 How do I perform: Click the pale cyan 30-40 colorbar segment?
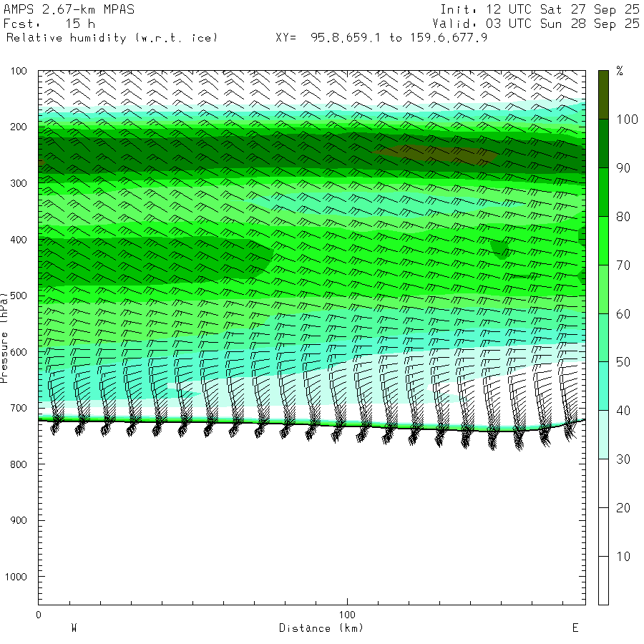(603, 434)
